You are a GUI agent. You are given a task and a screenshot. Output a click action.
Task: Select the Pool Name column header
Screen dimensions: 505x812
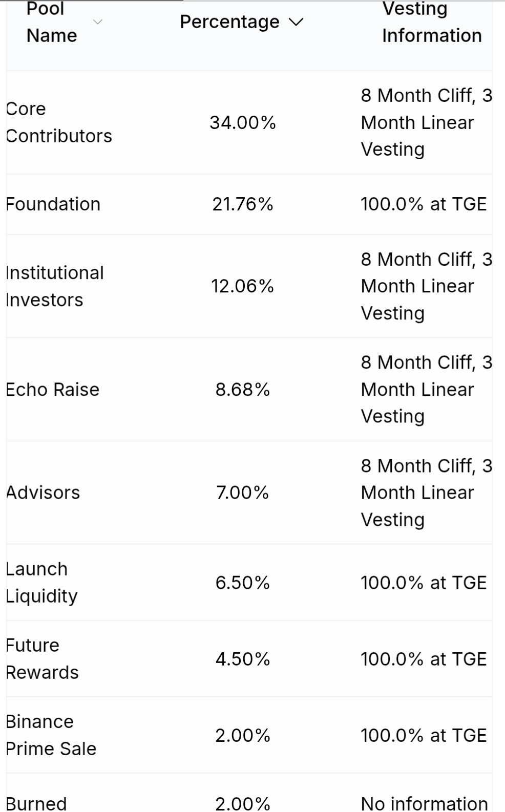[52, 22]
